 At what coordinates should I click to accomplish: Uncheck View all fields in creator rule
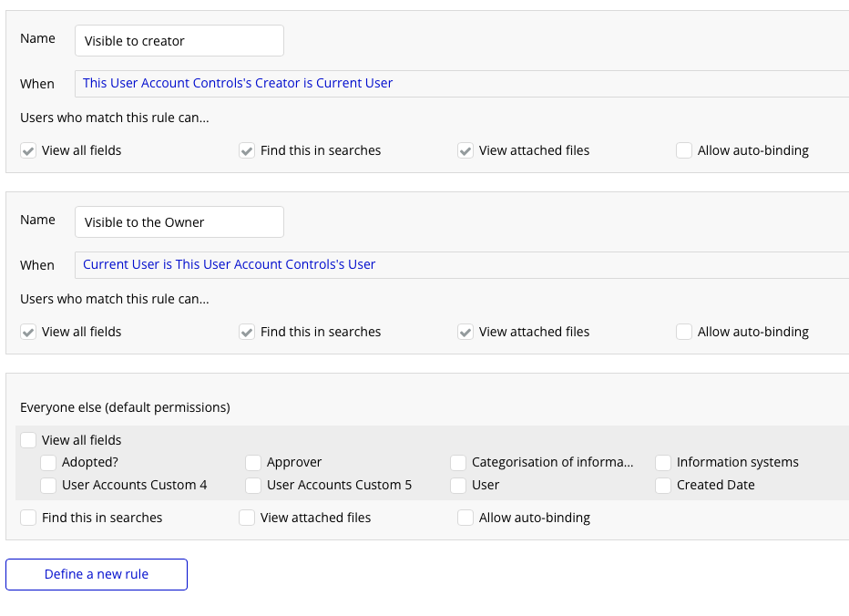(28, 150)
